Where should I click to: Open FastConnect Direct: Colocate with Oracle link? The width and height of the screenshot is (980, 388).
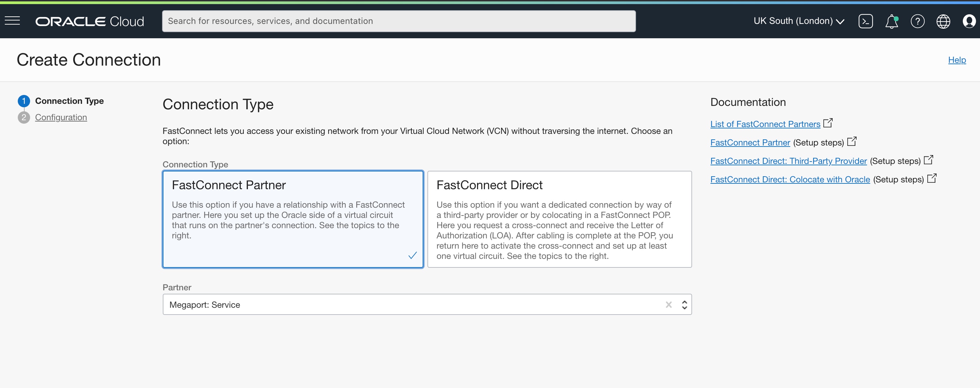[790, 179]
